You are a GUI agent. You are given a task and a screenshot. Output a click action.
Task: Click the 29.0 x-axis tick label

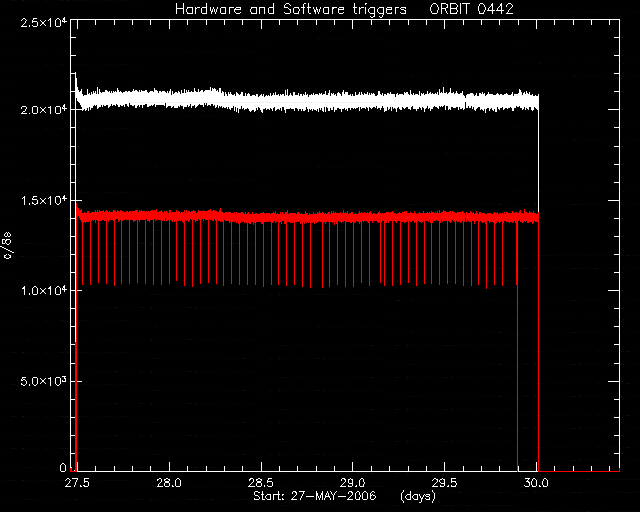[x=353, y=483]
